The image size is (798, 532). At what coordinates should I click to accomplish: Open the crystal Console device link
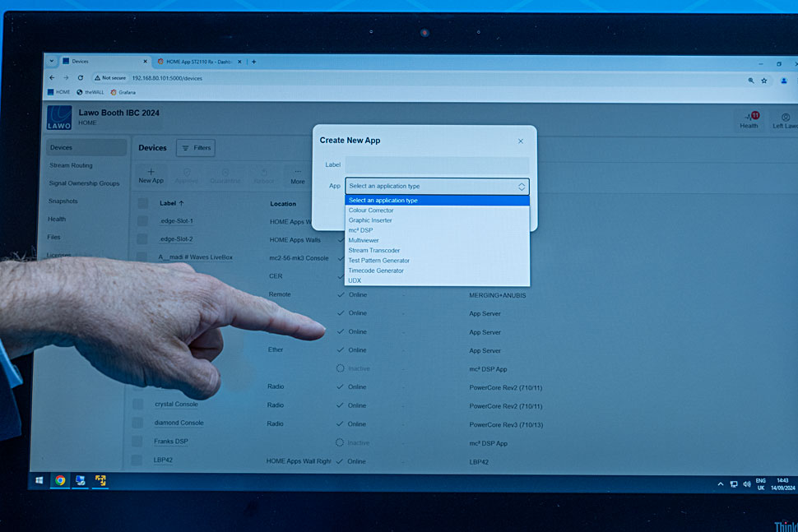pyautogui.click(x=176, y=404)
